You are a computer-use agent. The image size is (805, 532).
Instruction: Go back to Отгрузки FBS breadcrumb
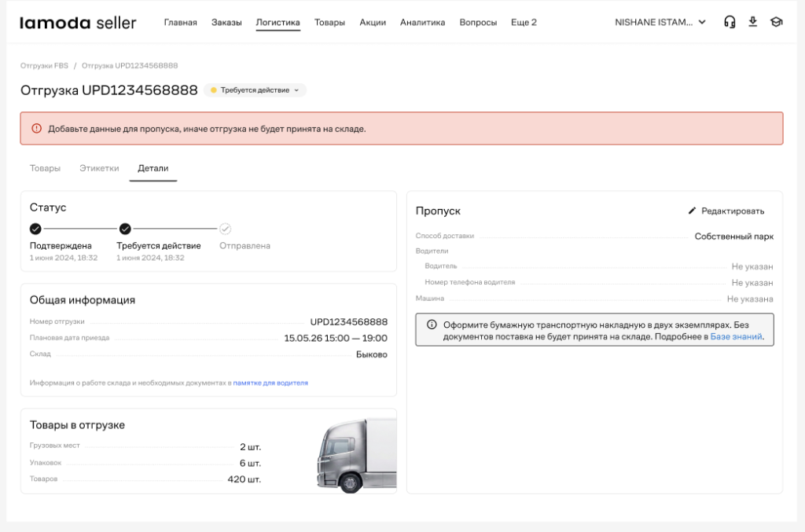44,66
